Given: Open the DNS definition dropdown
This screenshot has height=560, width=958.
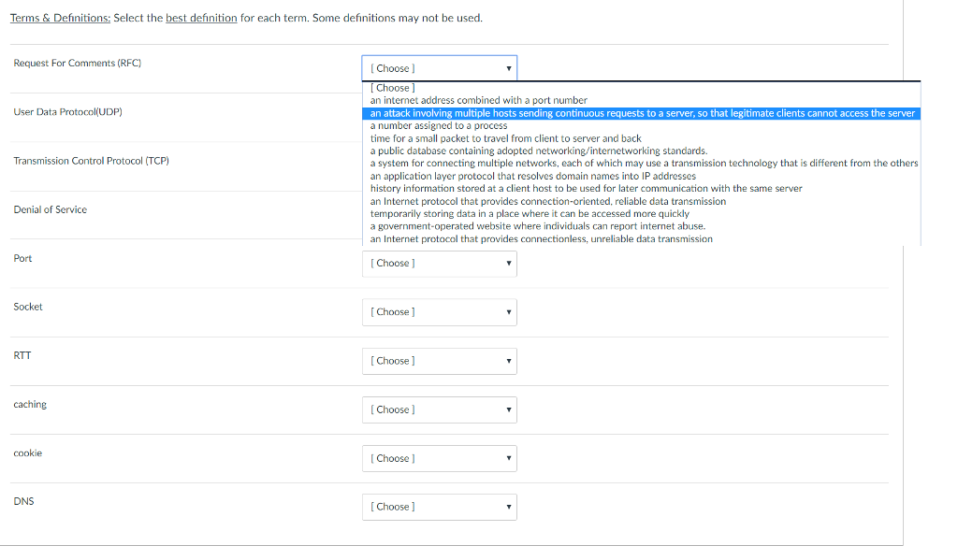Looking at the screenshot, I should (x=440, y=507).
